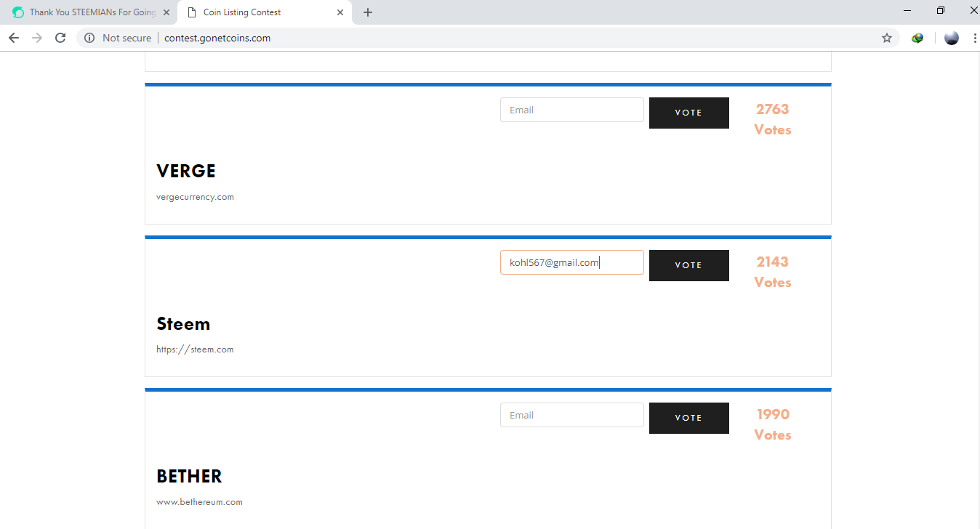Close the Coin Listing Contest tab
The height and width of the screenshot is (529, 980).
point(340,12)
